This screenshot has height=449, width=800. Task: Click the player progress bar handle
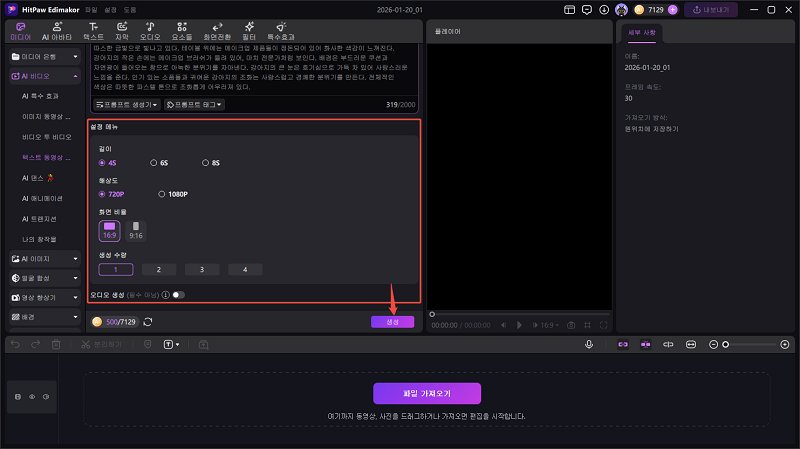pyautogui.click(x=432, y=314)
